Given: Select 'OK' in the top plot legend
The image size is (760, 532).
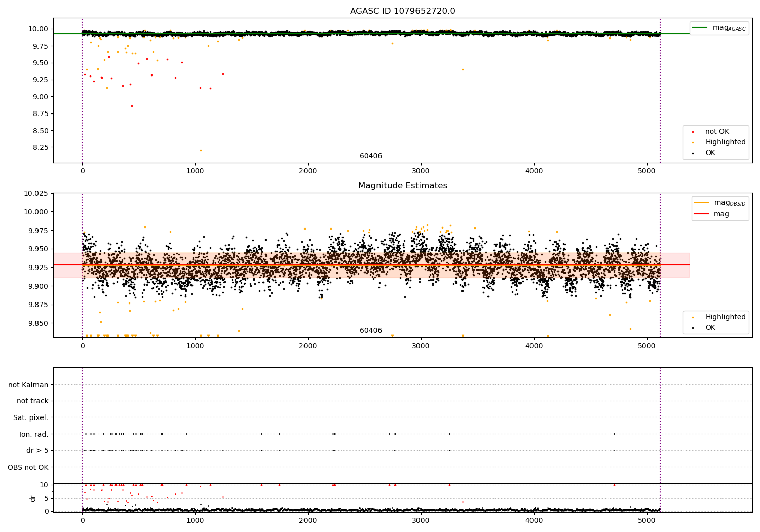Looking at the screenshot, I should [710, 153].
